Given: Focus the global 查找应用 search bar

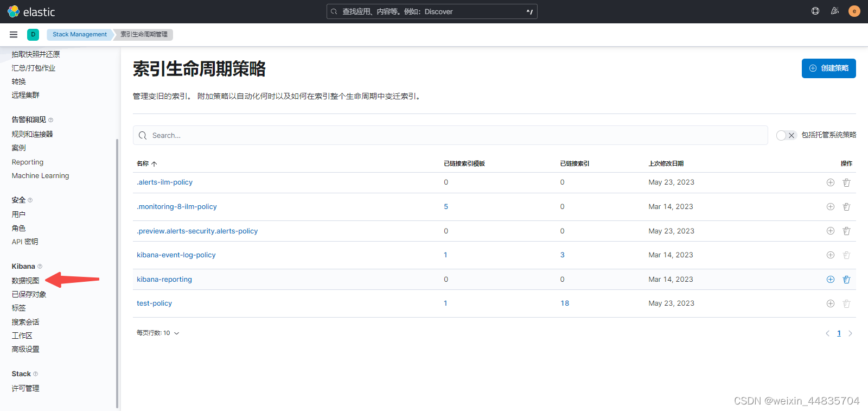Looking at the screenshot, I should click(432, 11).
